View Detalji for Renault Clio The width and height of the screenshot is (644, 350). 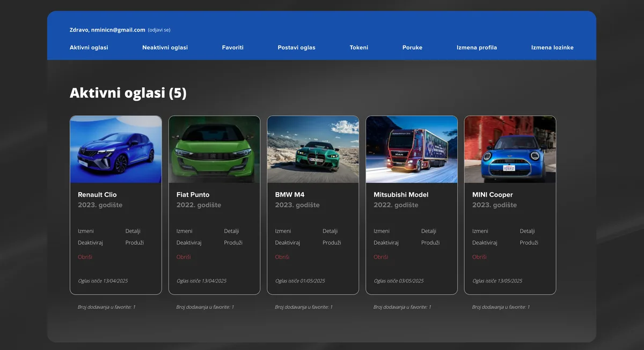point(133,231)
